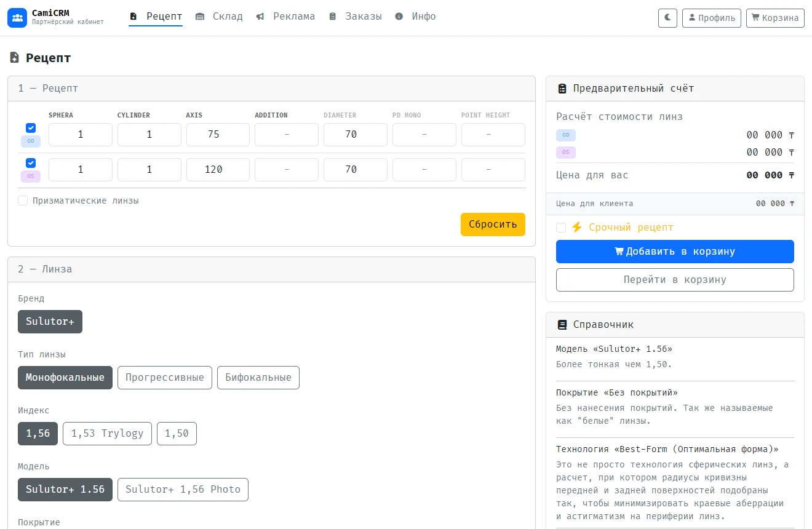Click the Справочник book icon

click(562, 325)
